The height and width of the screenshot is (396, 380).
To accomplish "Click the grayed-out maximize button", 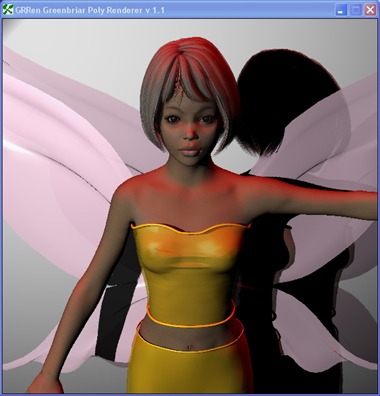I will [356, 10].
